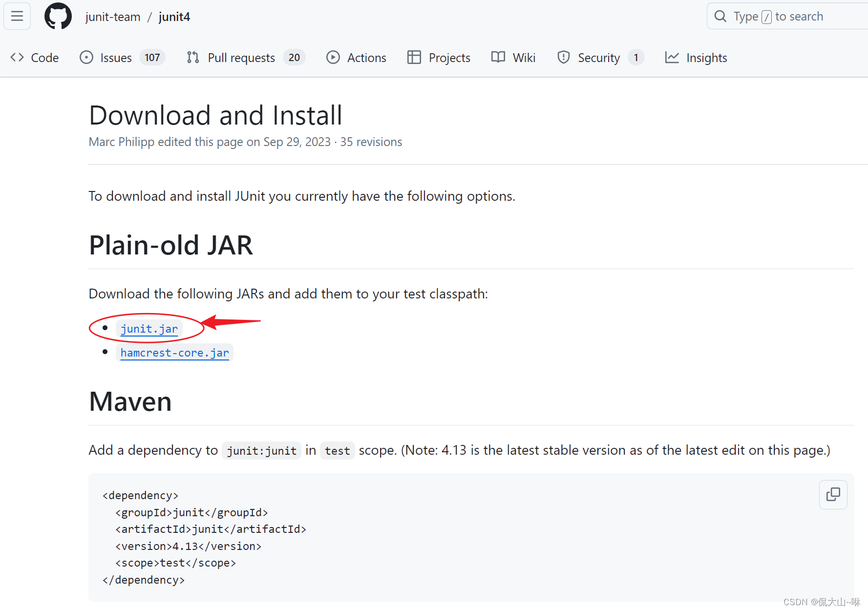Viewport: 868px width, 611px height.
Task: Open the Issues tab
Action: [x=122, y=58]
